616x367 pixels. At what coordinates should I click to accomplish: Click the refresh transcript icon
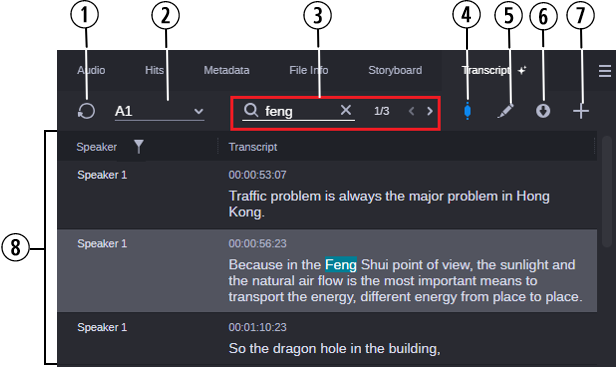tap(86, 111)
